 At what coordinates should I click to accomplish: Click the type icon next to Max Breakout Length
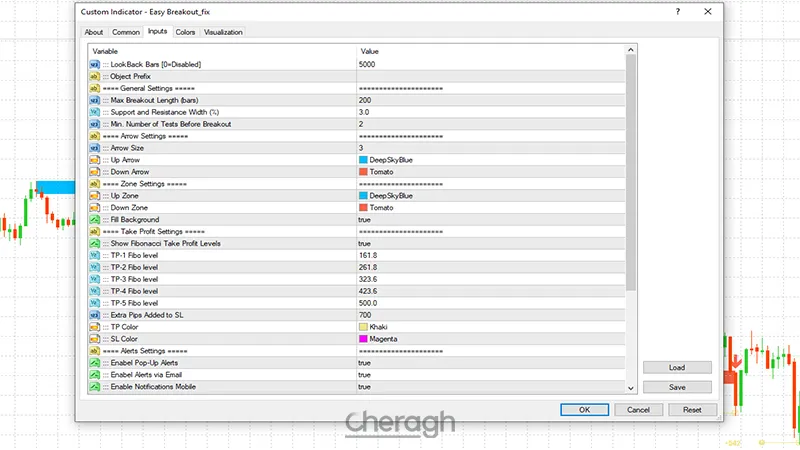click(x=94, y=100)
